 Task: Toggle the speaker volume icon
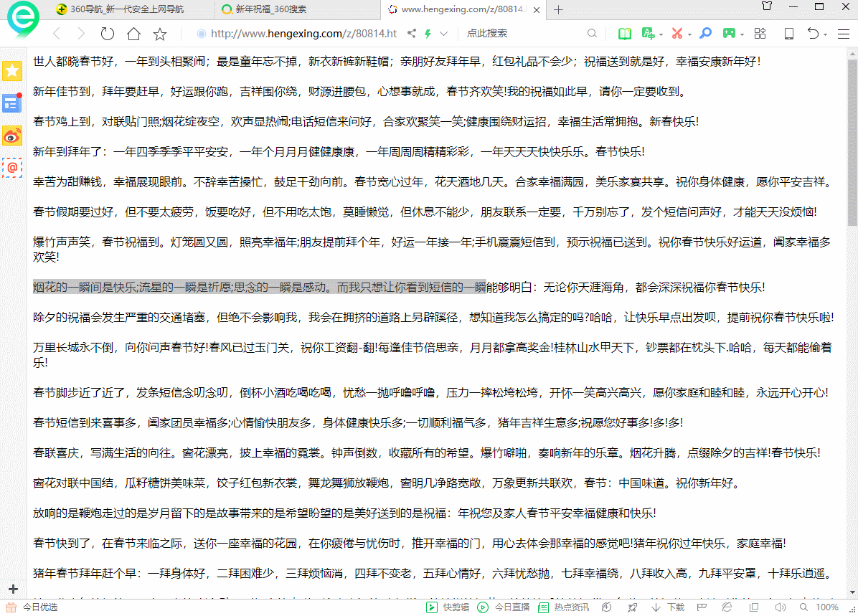[781, 607]
